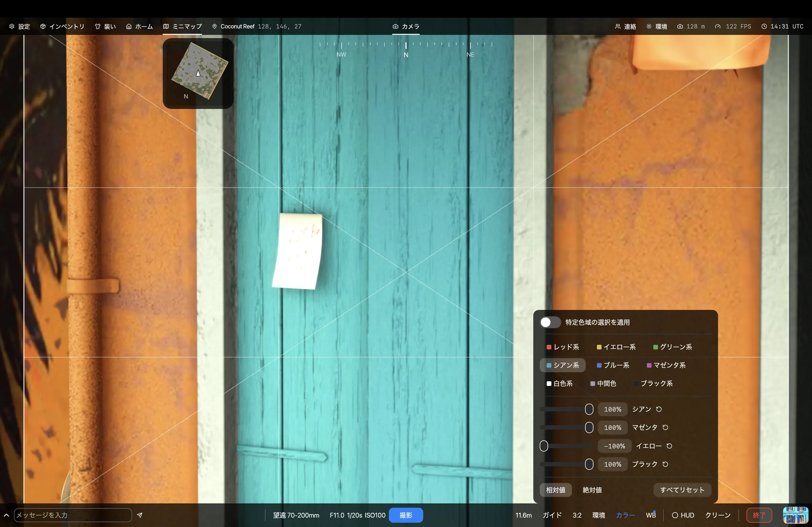This screenshot has width=812, height=527.
Task: Open 望遠 70-200mm lens selector
Action: [x=296, y=515]
